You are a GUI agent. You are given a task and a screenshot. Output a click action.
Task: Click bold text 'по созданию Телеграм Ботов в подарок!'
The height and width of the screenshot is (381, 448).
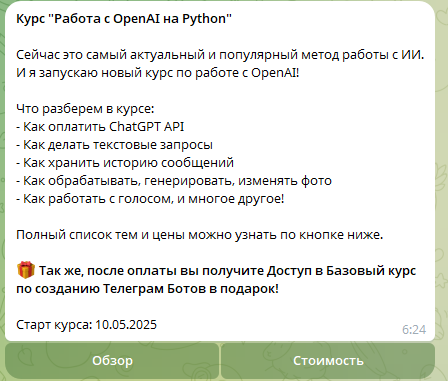click(x=147, y=289)
